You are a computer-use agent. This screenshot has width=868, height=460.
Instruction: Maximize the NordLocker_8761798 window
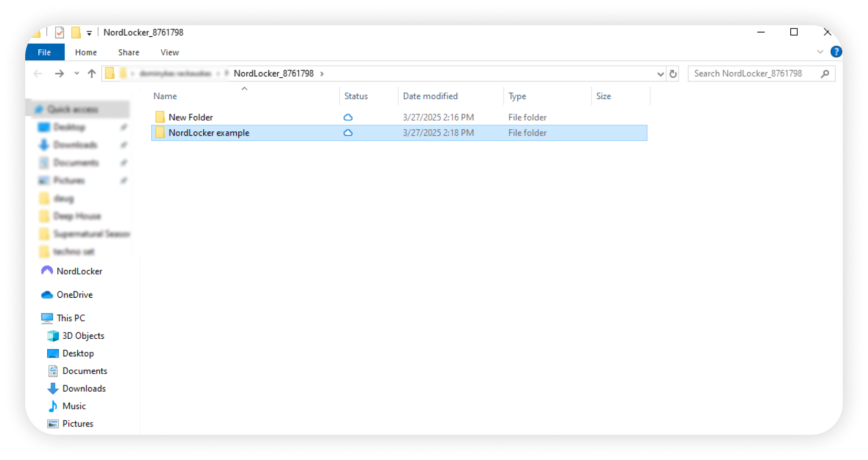click(794, 33)
